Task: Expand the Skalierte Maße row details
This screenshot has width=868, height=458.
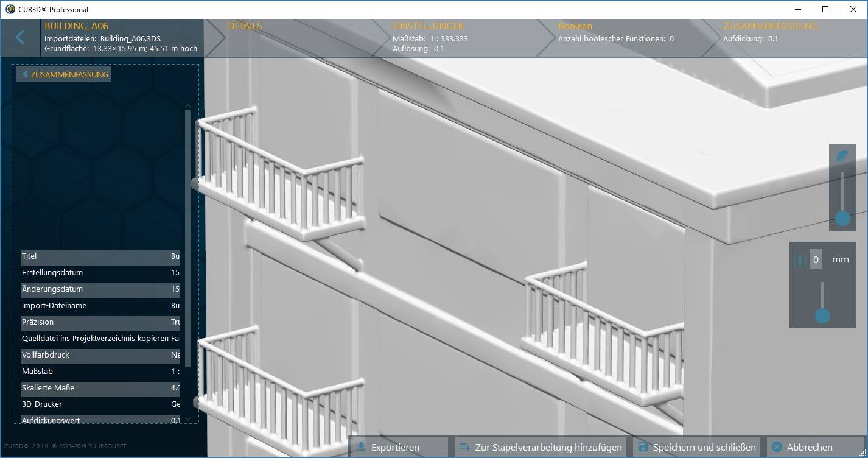Action: pyautogui.click(x=100, y=388)
